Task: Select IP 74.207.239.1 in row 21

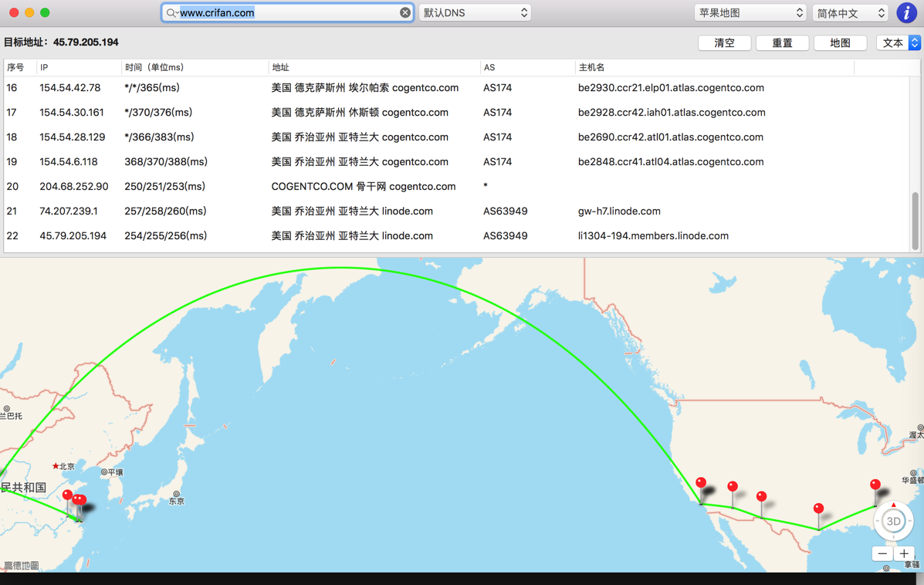Action: point(69,211)
